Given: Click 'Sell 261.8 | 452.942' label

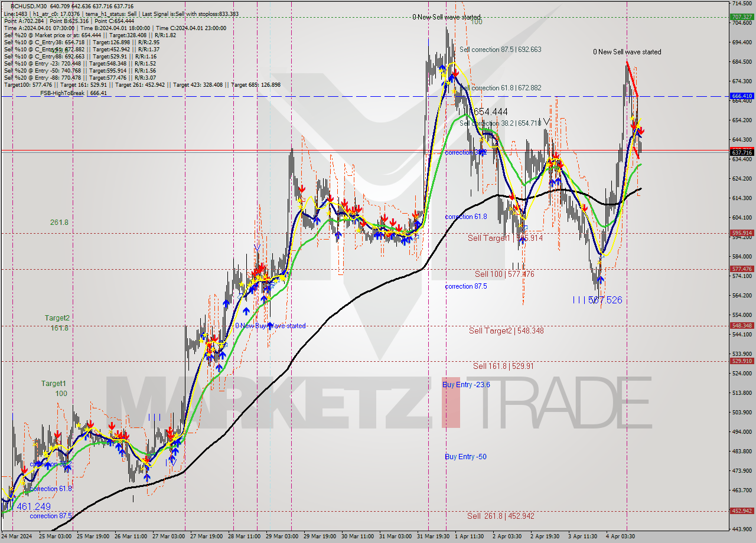Looking at the screenshot, I should click(500, 516).
